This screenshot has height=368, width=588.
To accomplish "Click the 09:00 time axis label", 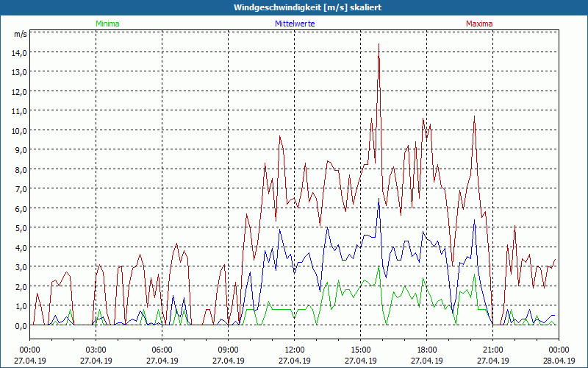I will 229,350.
